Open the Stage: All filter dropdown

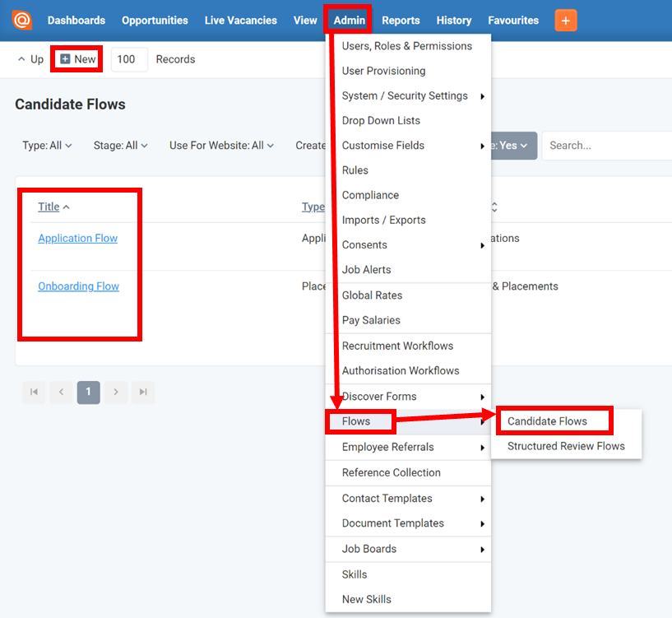120,146
